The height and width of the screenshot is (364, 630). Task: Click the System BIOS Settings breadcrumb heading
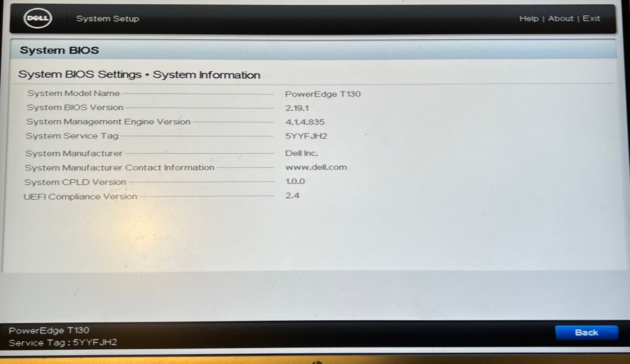[x=139, y=75]
